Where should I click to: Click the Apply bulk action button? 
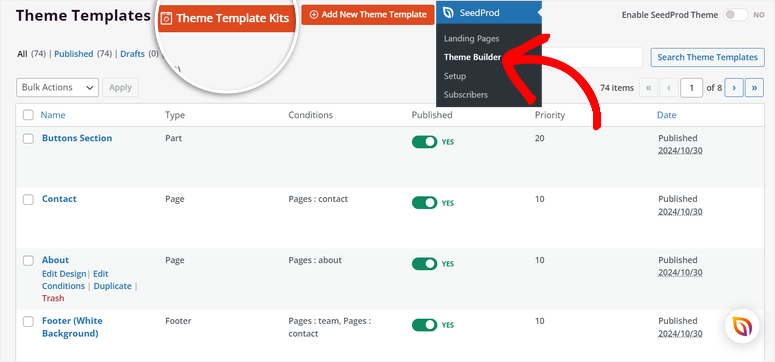pyautogui.click(x=120, y=88)
